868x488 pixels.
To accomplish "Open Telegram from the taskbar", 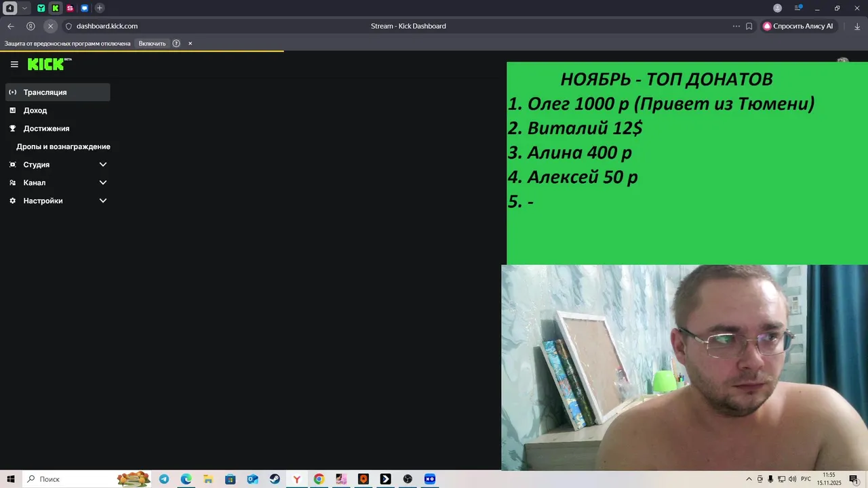I will coord(164,479).
